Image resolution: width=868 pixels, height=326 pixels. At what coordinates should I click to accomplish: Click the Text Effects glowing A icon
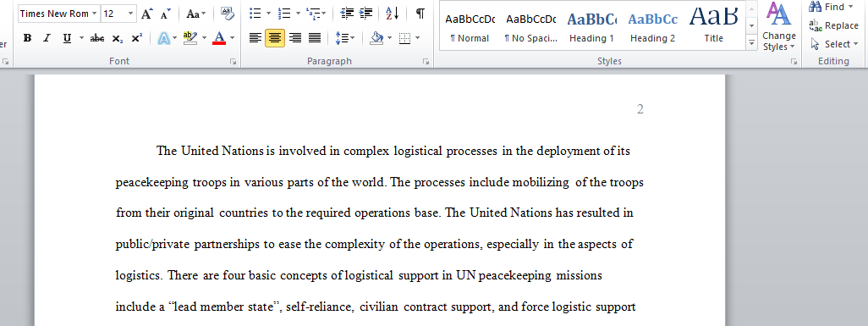click(x=164, y=38)
